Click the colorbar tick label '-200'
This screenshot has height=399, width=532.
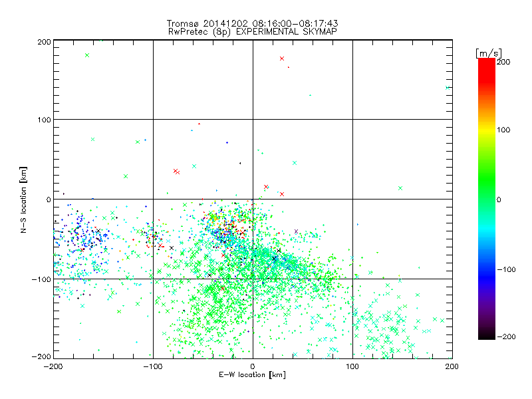coord(506,336)
